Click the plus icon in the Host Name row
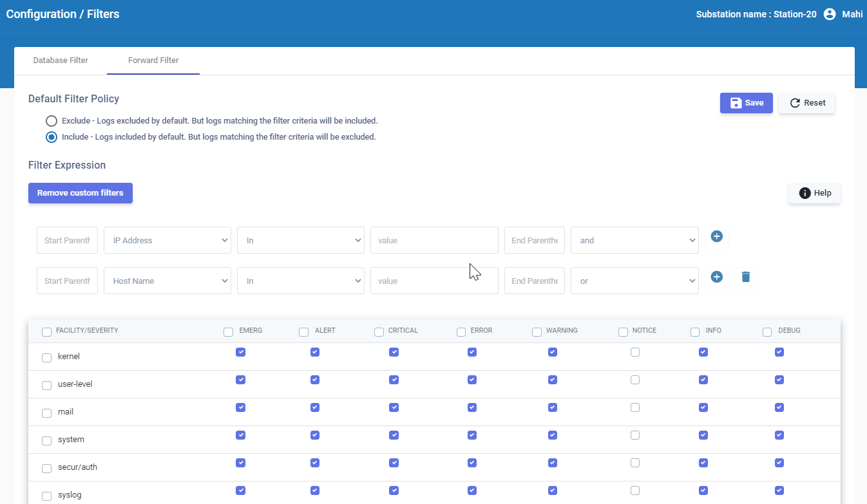 716,277
